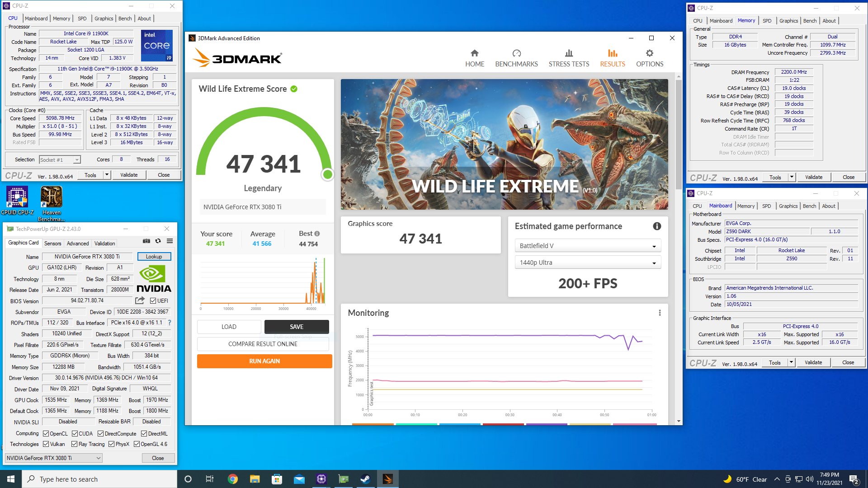This screenshot has width=868, height=488.
Task: Click Lookup button in GPU-Z
Action: (x=154, y=257)
